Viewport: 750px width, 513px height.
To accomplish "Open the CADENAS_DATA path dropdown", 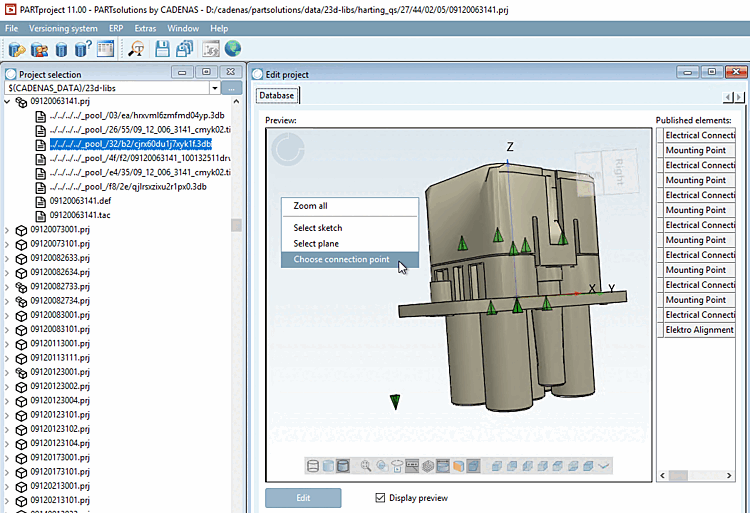I will [215, 89].
